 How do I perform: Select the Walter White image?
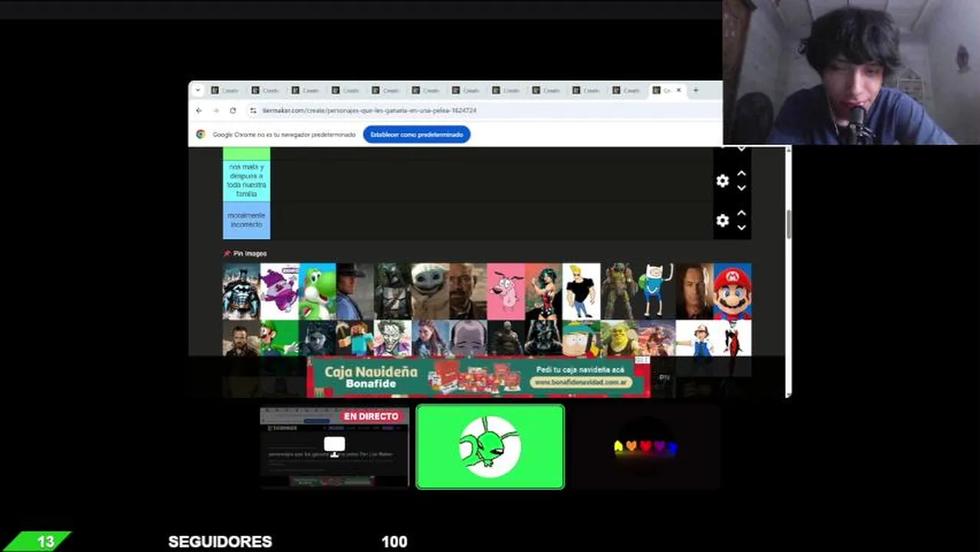click(x=468, y=291)
